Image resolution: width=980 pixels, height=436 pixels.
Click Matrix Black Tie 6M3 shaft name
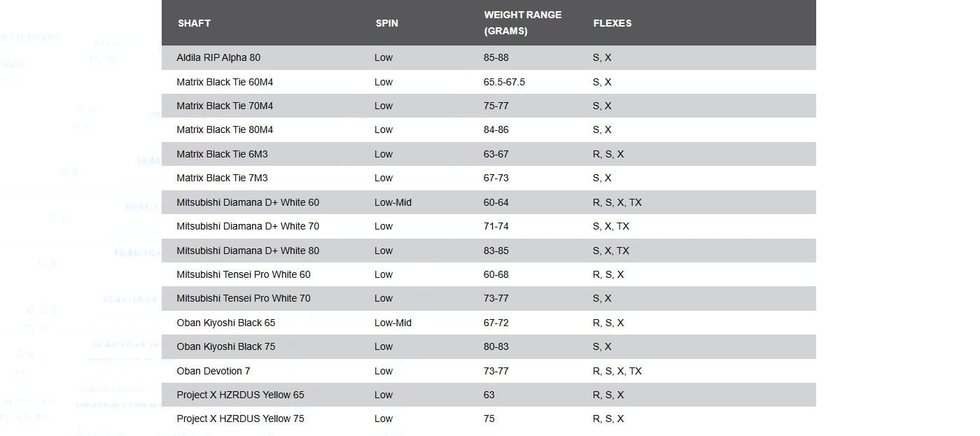222,154
